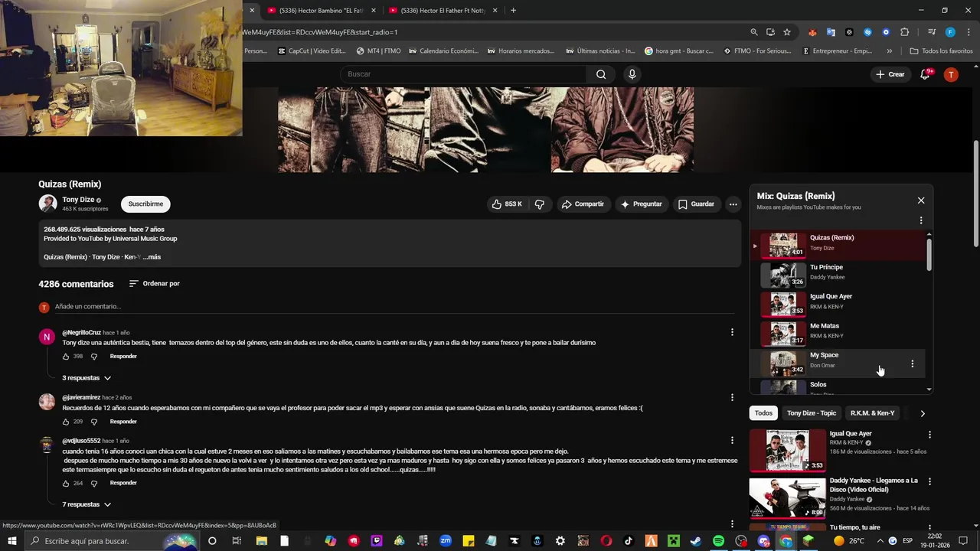Click the YouTube search magnifier button
Viewport: 980px width, 551px height.
click(x=601, y=74)
